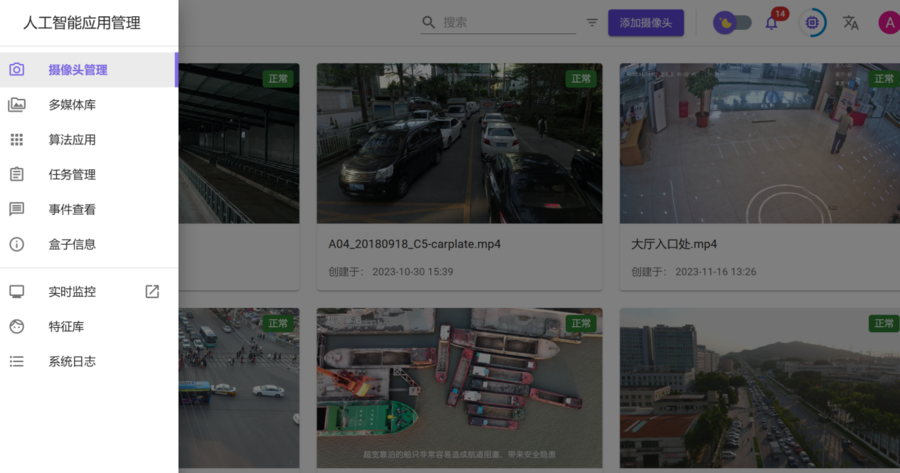
Task: Click the notification bell with 14 badge
Action: pos(772,22)
